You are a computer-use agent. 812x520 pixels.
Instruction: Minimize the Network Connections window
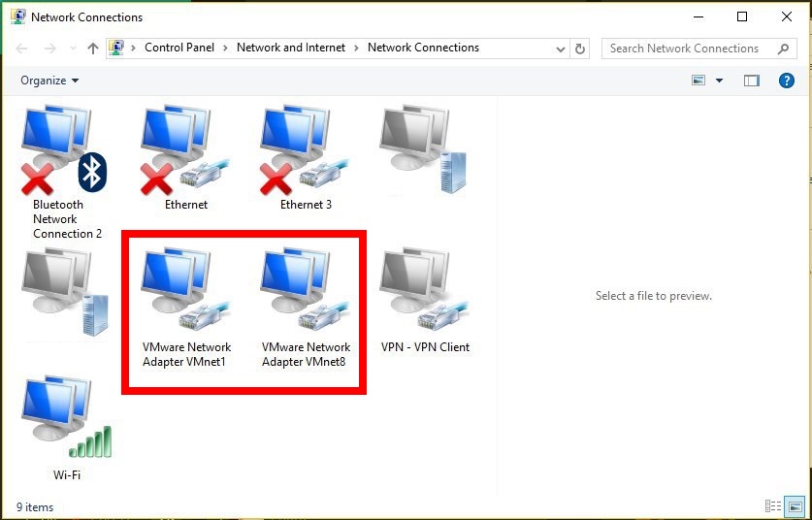698,16
